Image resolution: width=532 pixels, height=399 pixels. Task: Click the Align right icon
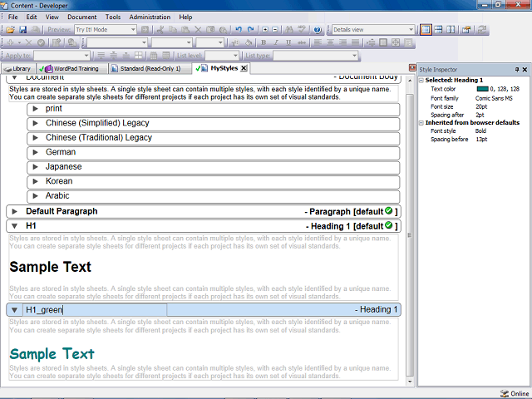tap(342, 42)
